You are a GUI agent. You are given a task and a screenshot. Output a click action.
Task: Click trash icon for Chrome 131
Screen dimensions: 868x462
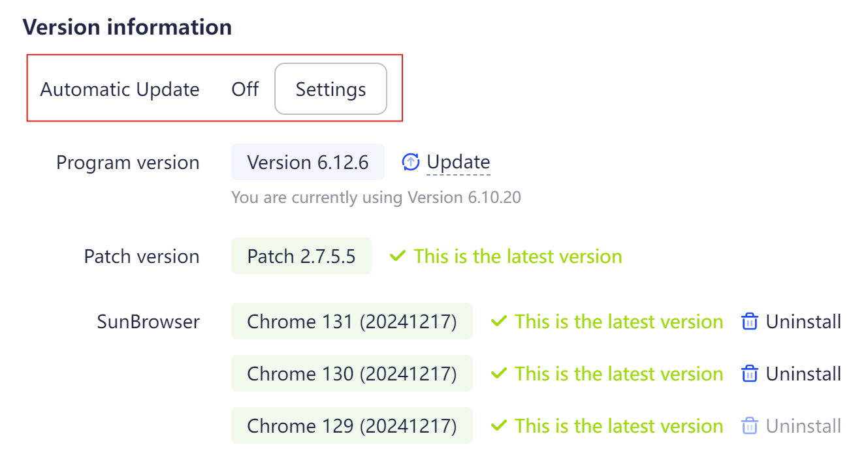tap(750, 322)
